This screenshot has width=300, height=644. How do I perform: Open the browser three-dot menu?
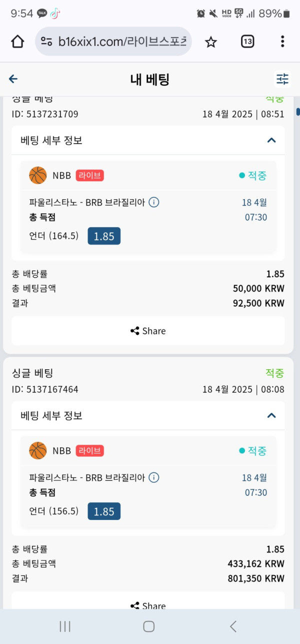click(x=282, y=42)
